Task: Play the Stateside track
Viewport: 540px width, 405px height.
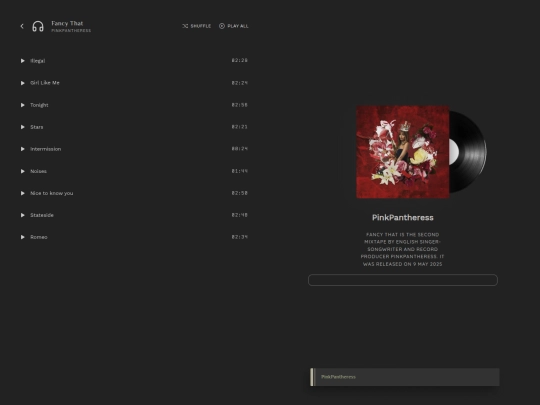Action: point(23,215)
